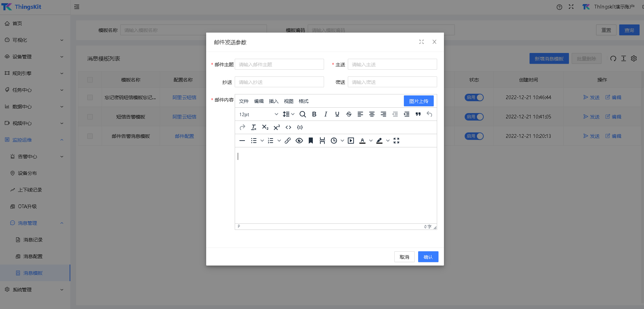The image size is (644, 309).
Task: Open the 插入 menu in the editor
Action: pos(273,101)
